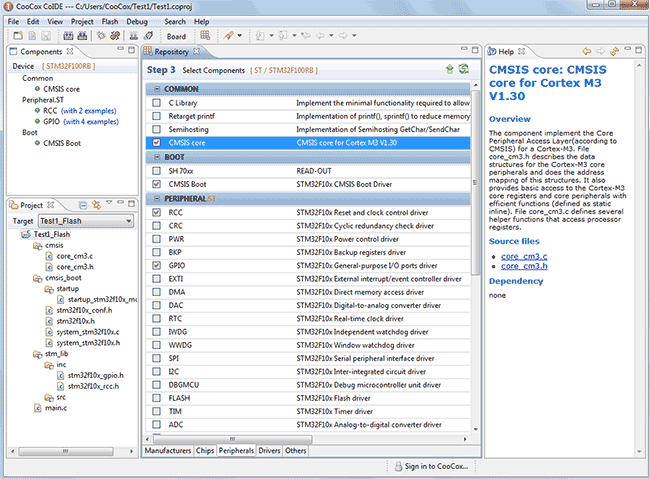Click RCC with 2 examples link

89,111
